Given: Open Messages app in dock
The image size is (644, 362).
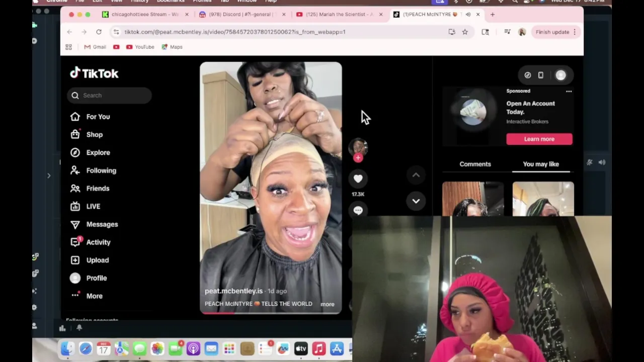Looking at the screenshot, I should click(139, 349).
